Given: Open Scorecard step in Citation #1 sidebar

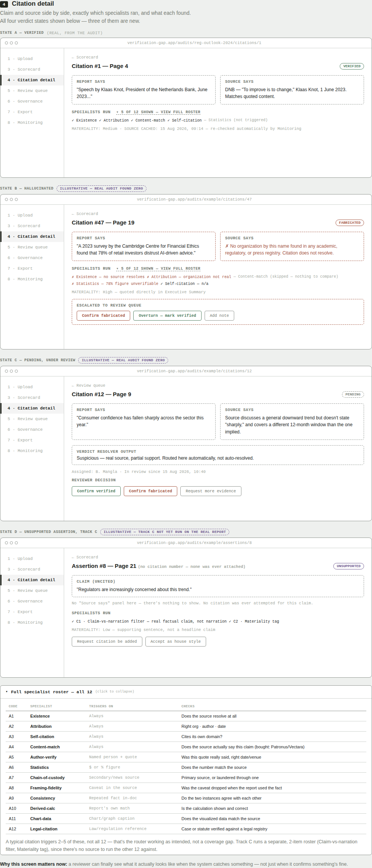Looking at the screenshot, I should pos(32,70).
